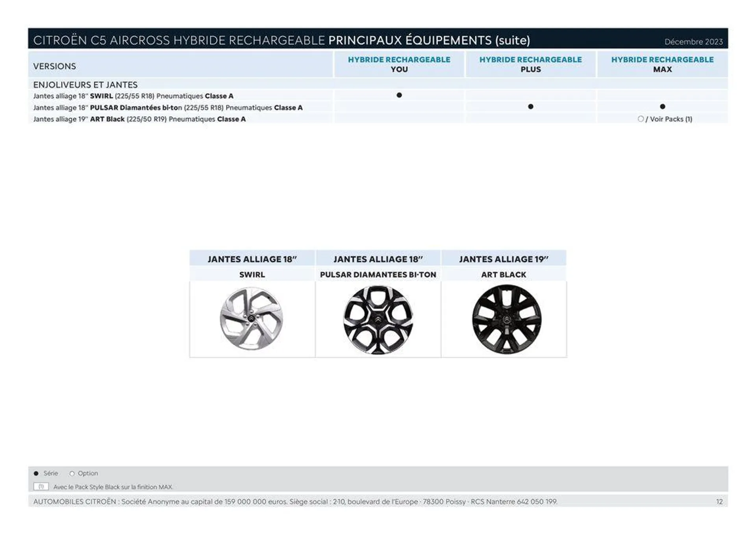This screenshot has width=756, height=535.
Task: Click the 'ART BLACK' caption
Action: (504, 275)
